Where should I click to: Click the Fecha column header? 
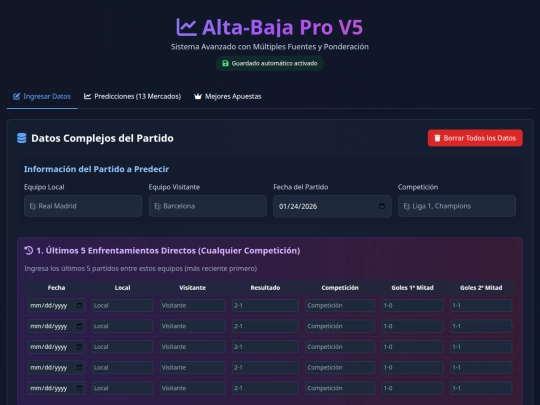56,288
